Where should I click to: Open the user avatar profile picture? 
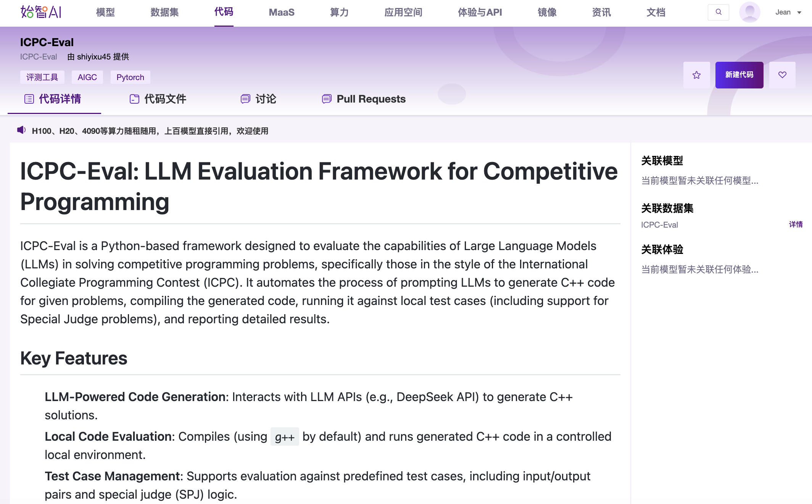pos(749,12)
